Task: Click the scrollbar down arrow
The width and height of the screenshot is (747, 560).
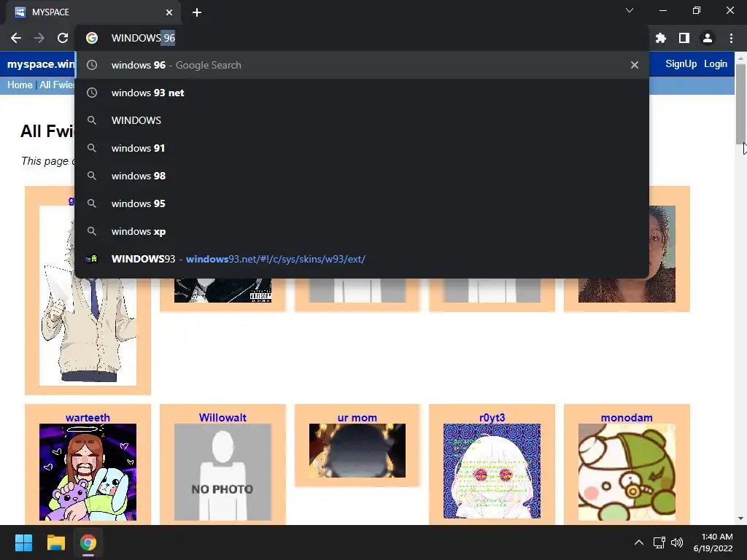Action: click(740, 518)
